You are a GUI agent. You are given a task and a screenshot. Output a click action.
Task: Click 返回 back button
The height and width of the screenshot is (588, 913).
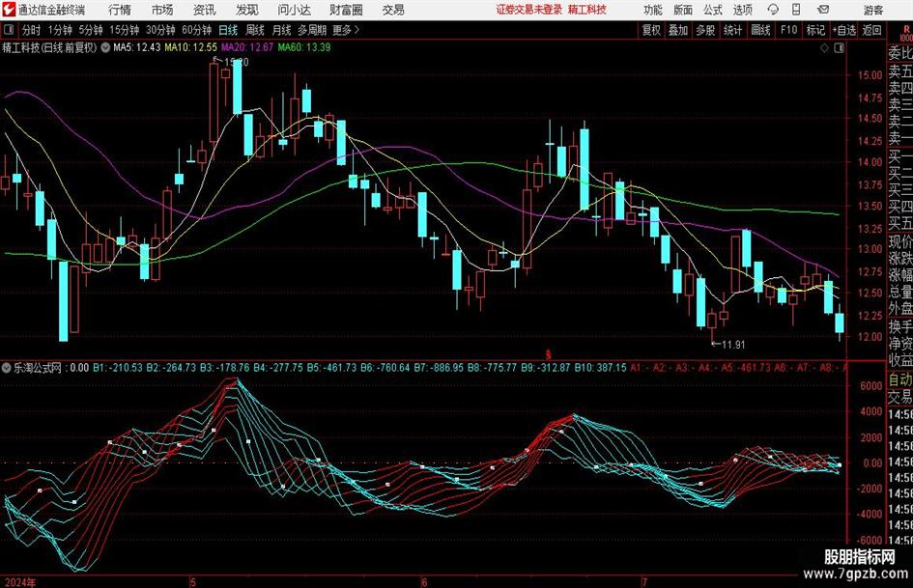[872, 30]
